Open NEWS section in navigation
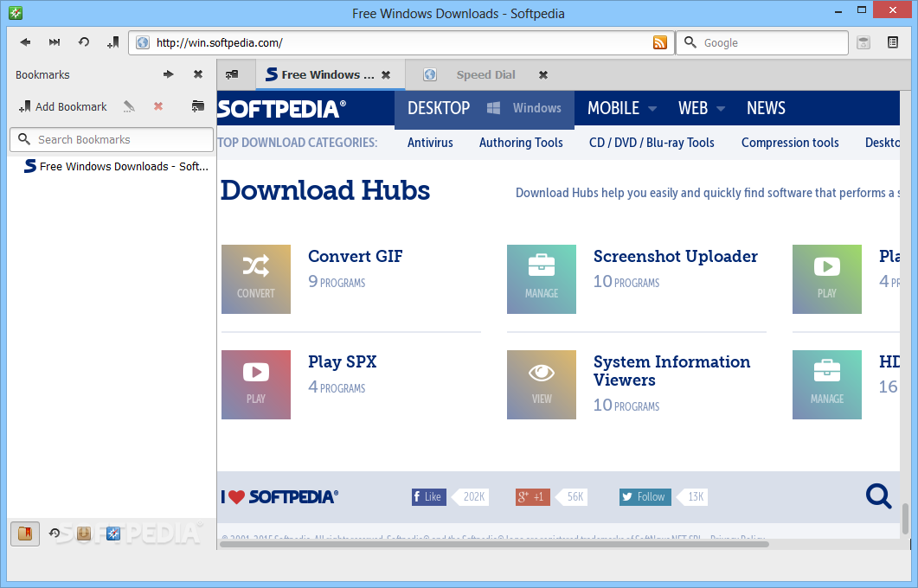 tap(766, 108)
